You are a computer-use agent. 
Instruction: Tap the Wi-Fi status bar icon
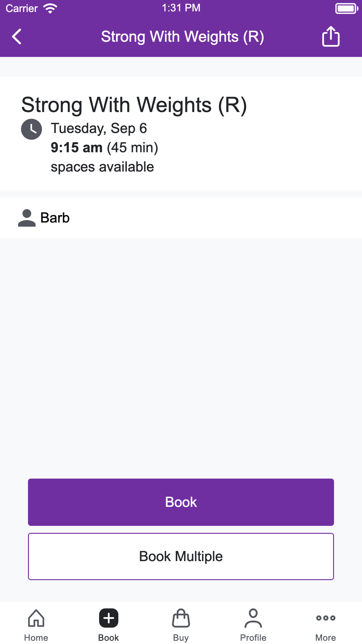[50, 8]
